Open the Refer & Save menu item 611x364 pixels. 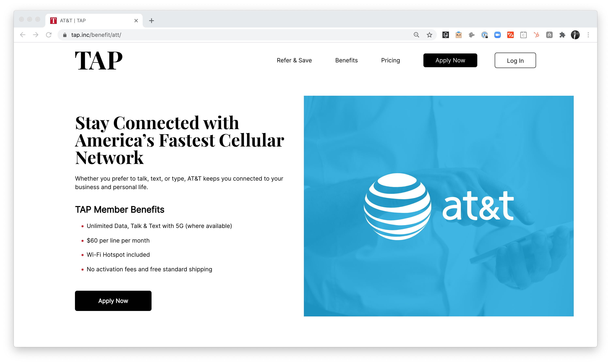294,60
